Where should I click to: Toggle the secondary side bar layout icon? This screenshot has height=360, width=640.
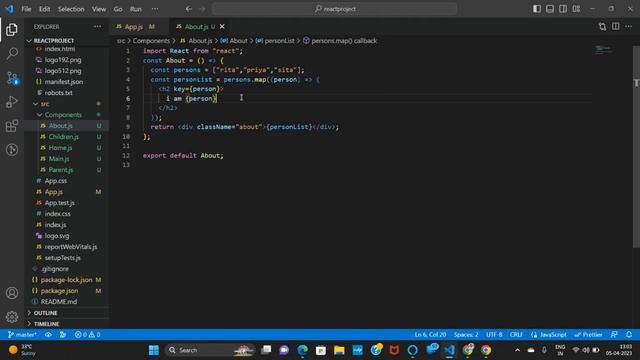pyautogui.click(x=563, y=9)
